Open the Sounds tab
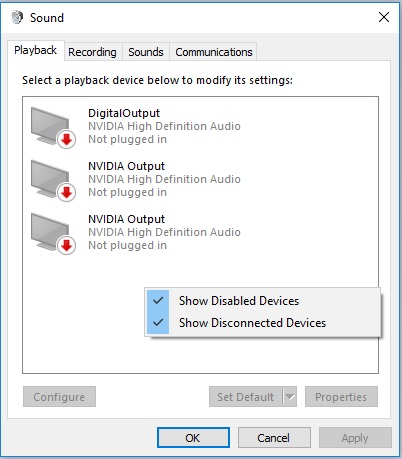Image resolution: width=402 pixels, height=459 pixels. tap(146, 52)
